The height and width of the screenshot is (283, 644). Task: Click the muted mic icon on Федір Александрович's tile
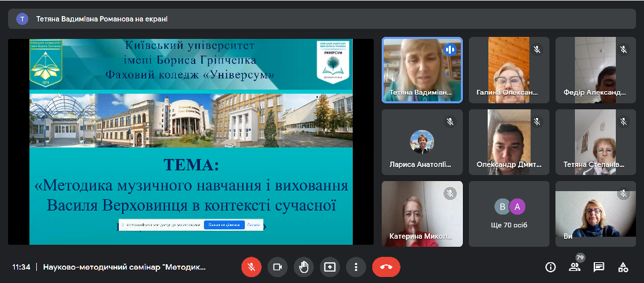coord(623,50)
